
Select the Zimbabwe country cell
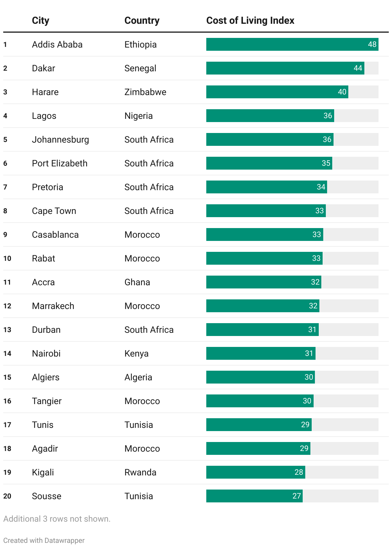145,92
